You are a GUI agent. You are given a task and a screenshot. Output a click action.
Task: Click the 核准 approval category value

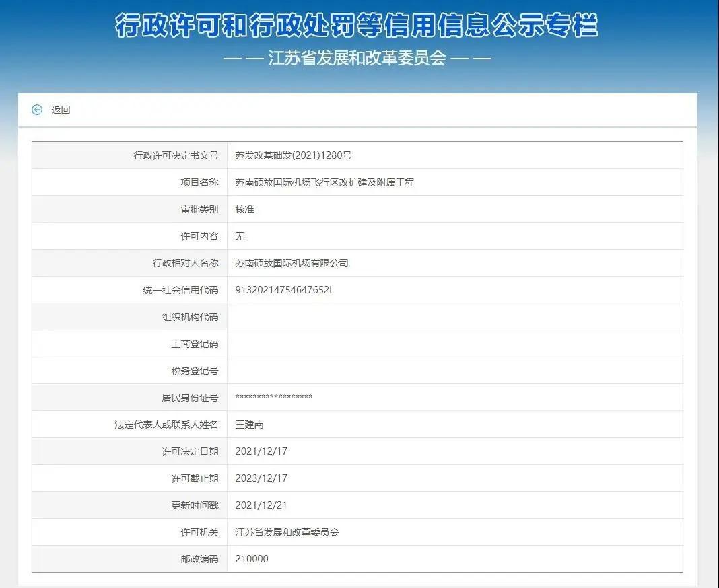[245, 209]
